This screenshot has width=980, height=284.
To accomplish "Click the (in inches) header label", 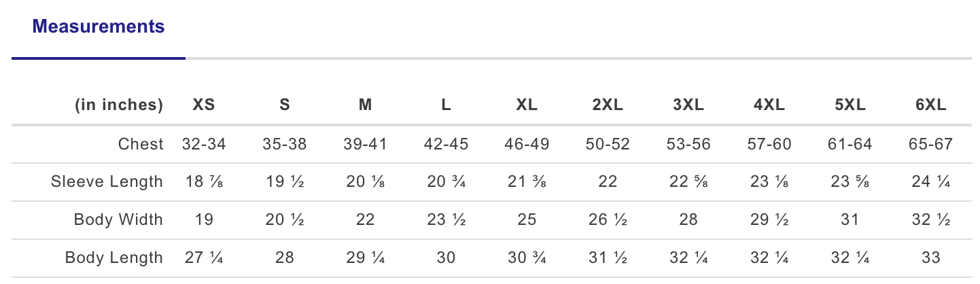I will (x=119, y=105).
